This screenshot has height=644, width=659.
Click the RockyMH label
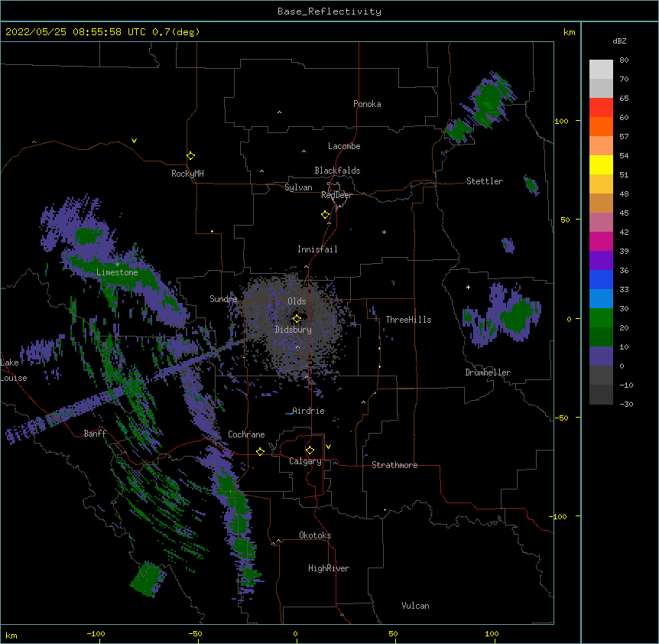click(x=187, y=174)
